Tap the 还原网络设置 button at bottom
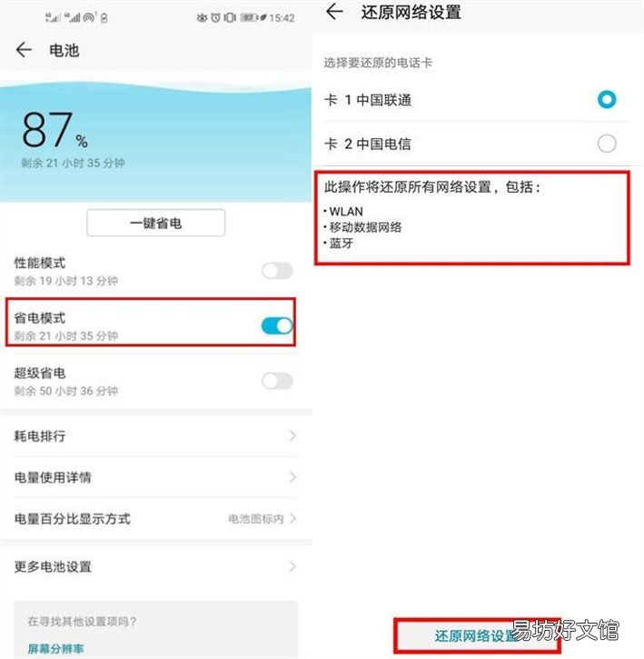Image resolution: width=644 pixels, height=659 pixels. click(477, 636)
